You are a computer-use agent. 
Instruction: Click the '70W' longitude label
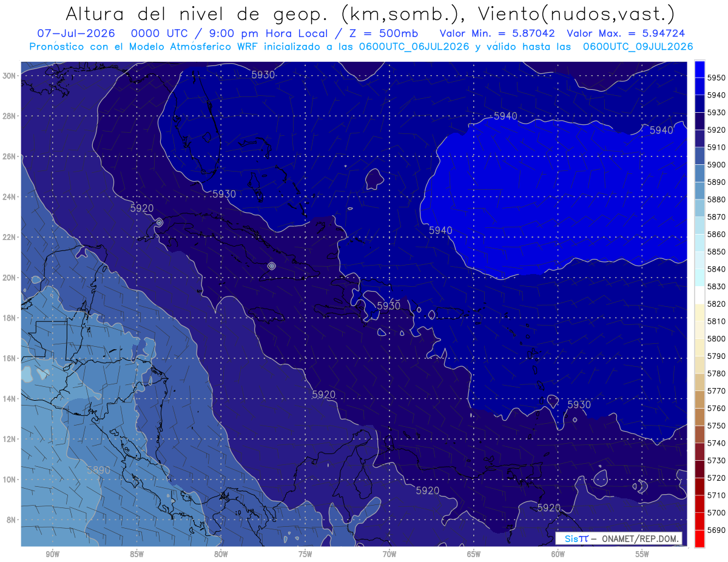[x=389, y=554]
